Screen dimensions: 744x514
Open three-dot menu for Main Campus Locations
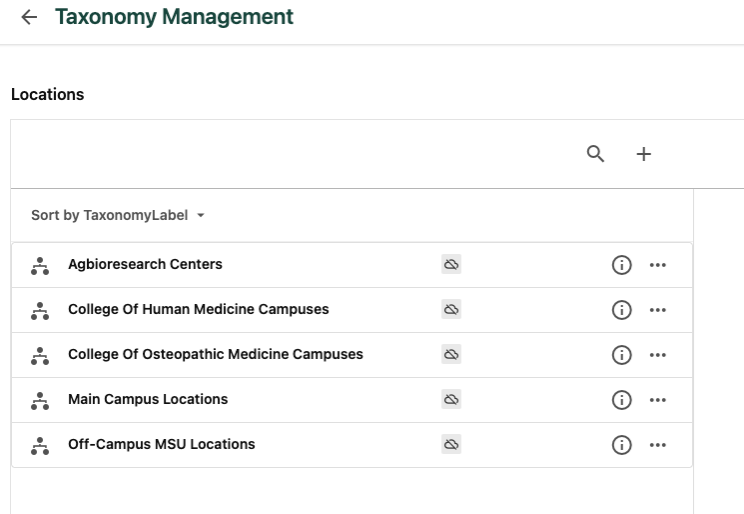tap(657, 400)
